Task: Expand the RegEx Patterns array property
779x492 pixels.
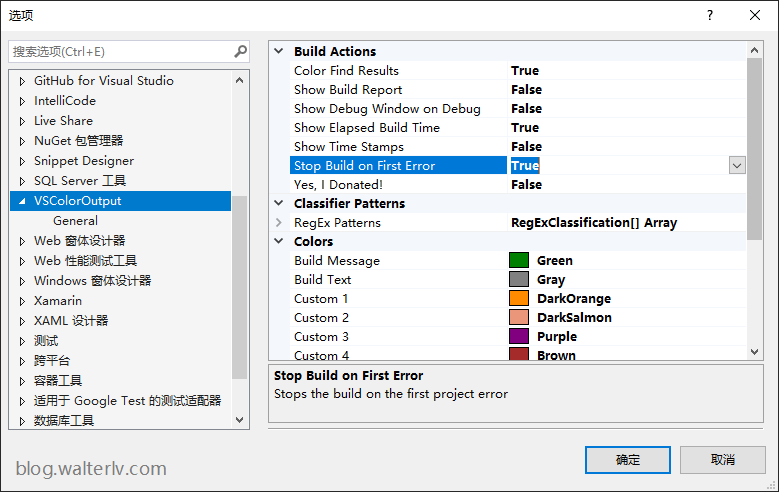Action: click(x=279, y=223)
